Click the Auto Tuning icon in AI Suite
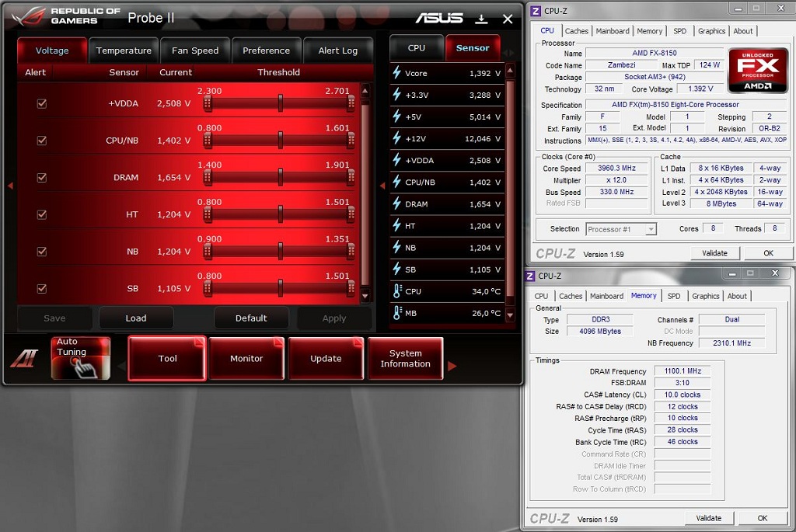 pyautogui.click(x=80, y=358)
